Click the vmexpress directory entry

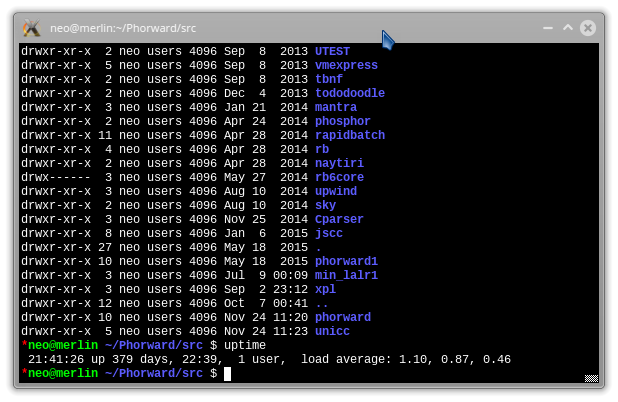346,65
